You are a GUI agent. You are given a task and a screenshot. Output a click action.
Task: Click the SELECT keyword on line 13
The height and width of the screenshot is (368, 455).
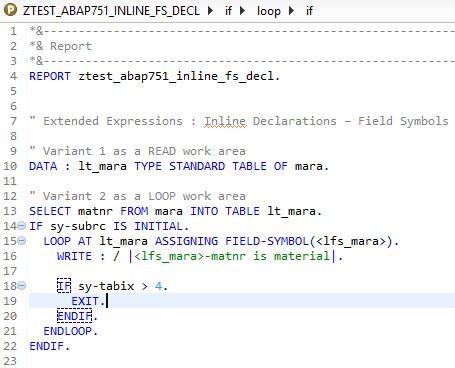pos(50,211)
